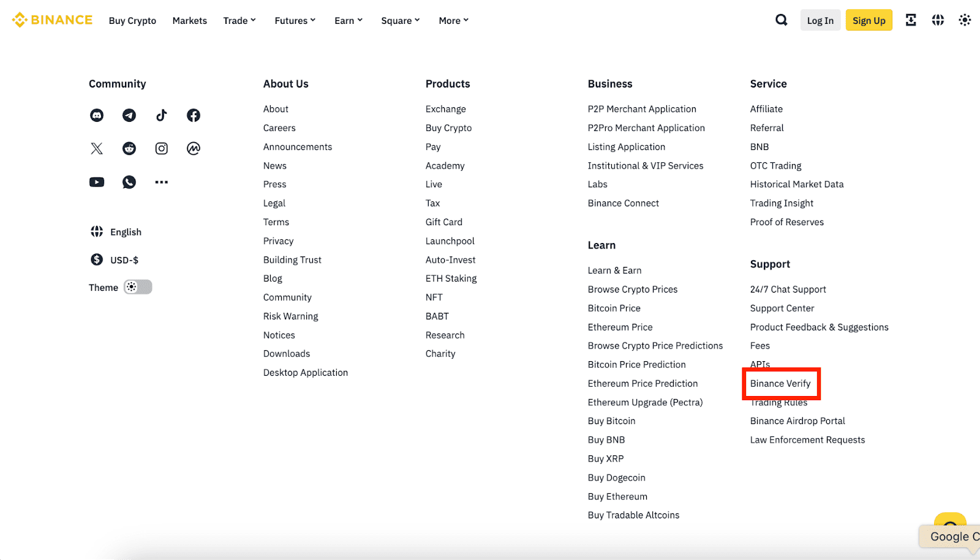The image size is (980, 560).
Task: Click the Binance logo
Action: 53,20
